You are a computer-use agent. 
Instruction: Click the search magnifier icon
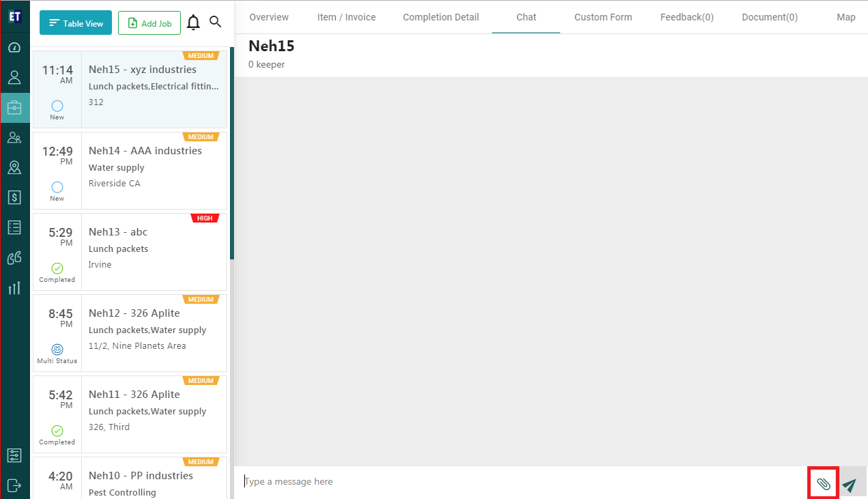pyautogui.click(x=216, y=22)
